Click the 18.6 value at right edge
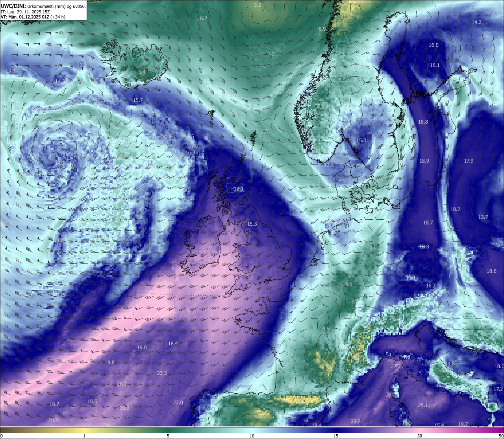 tap(491, 271)
